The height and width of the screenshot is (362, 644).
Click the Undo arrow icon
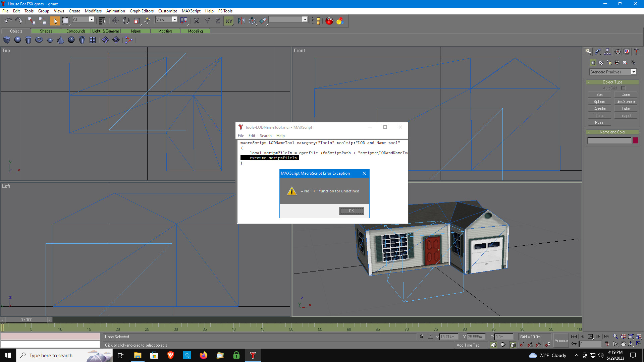8,21
